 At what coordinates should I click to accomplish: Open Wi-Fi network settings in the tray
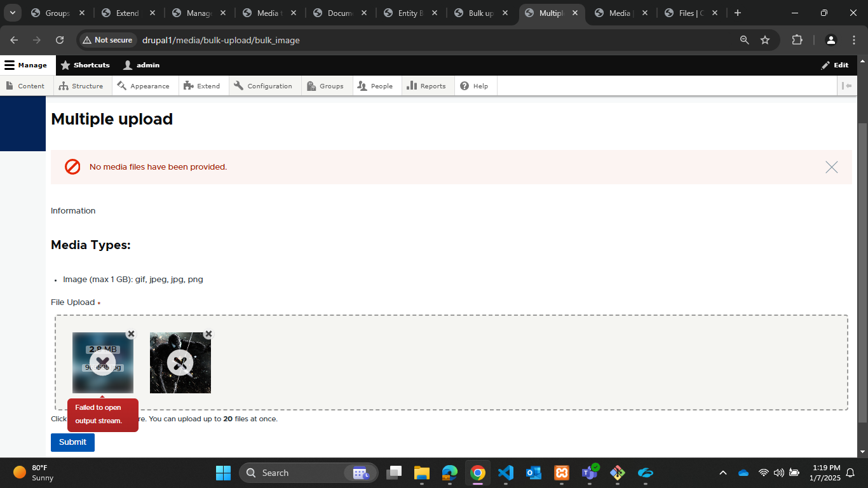pos(764,473)
